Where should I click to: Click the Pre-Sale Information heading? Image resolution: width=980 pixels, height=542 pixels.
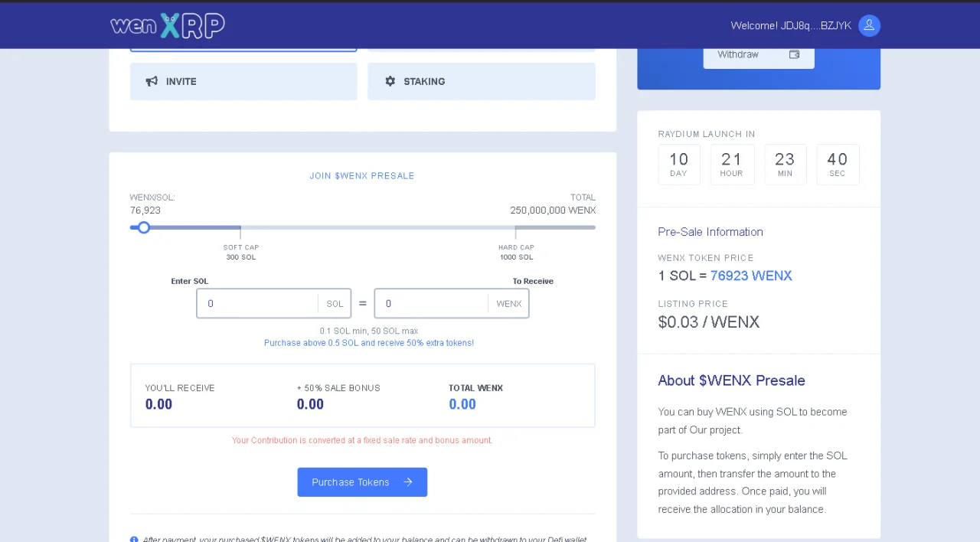pyautogui.click(x=710, y=232)
